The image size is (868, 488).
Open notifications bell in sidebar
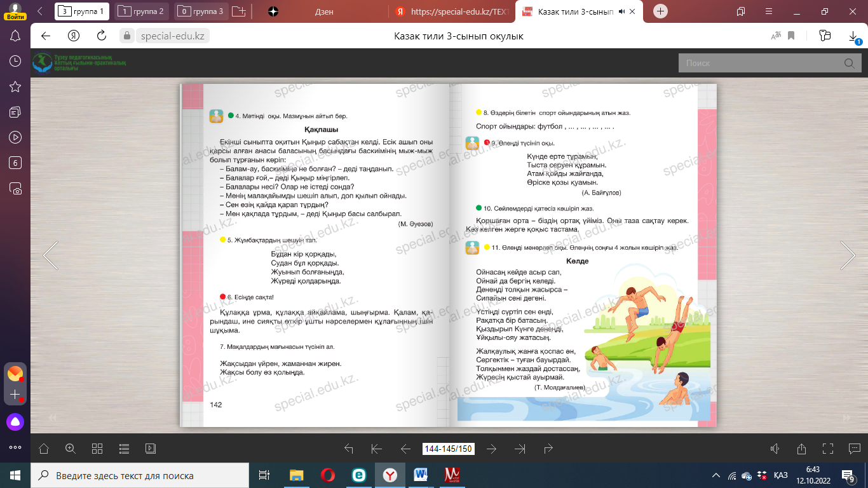point(16,36)
